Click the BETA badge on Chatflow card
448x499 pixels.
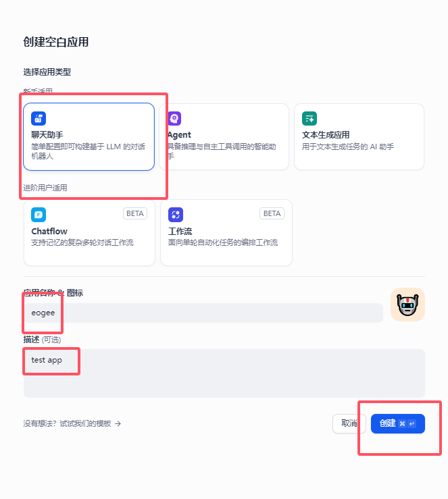(x=135, y=213)
